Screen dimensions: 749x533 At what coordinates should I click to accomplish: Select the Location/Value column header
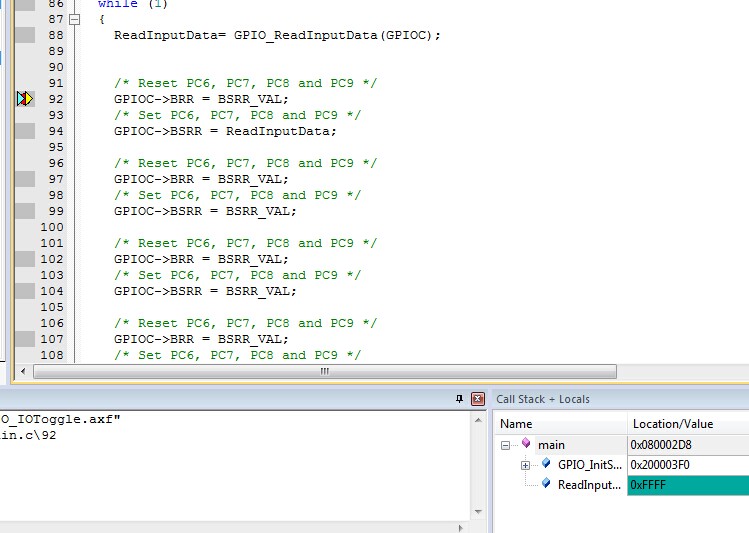(x=688, y=424)
